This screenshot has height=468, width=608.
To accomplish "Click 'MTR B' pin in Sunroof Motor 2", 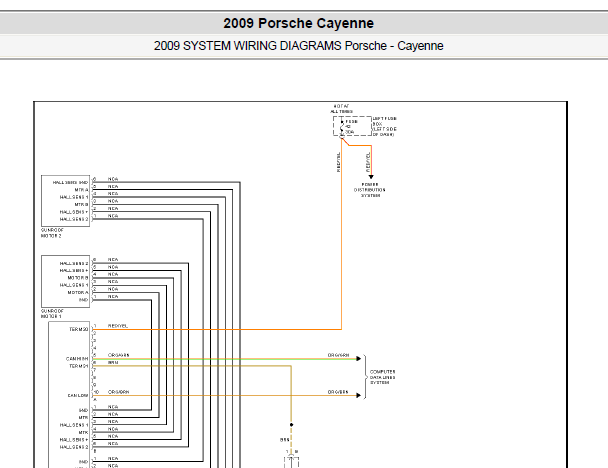I will [x=81, y=204].
